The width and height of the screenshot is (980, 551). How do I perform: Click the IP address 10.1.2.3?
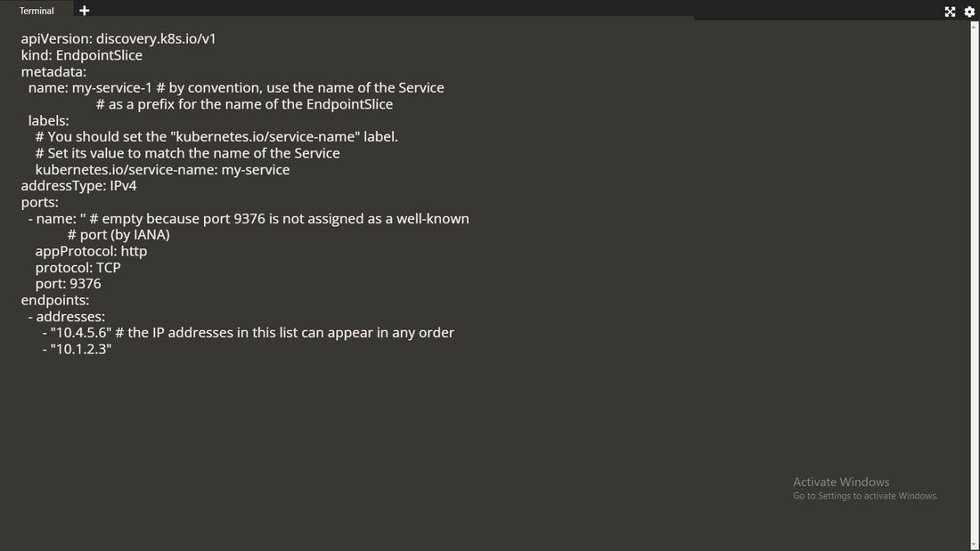pos(80,349)
